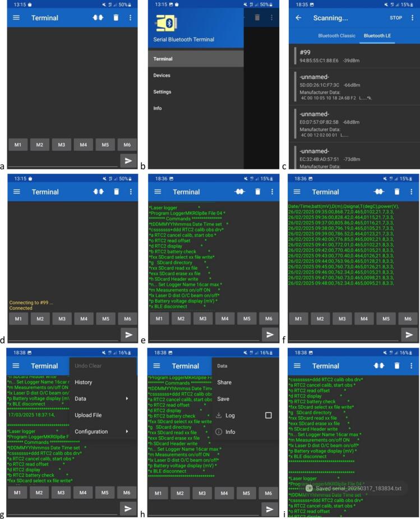Select the Bluetooth LE tab

tap(377, 35)
